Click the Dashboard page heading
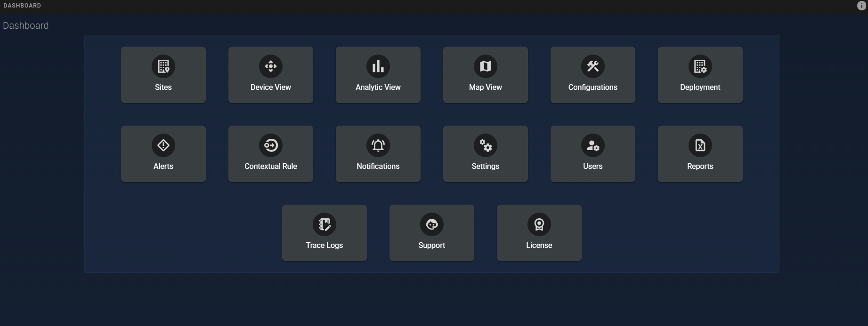The width and height of the screenshot is (868, 326). (x=26, y=25)
